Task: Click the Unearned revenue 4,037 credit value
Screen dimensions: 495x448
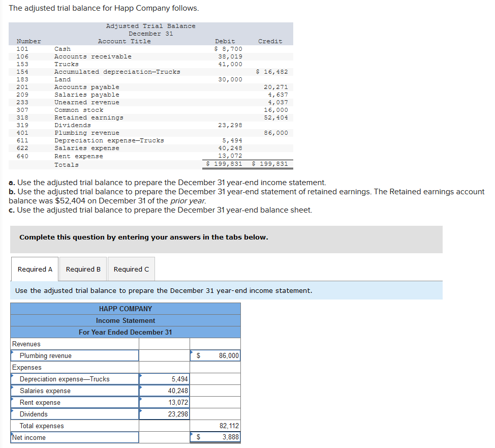Action: point(278,102)
